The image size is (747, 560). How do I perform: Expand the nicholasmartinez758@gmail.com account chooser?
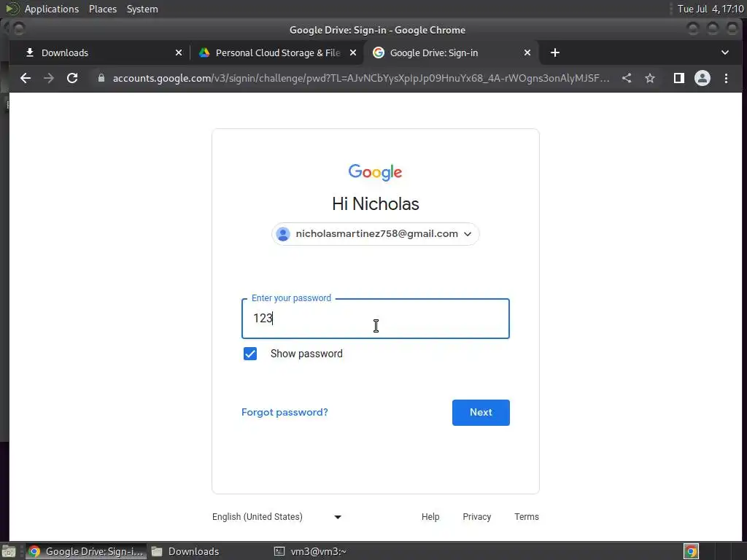click(376, 234)
